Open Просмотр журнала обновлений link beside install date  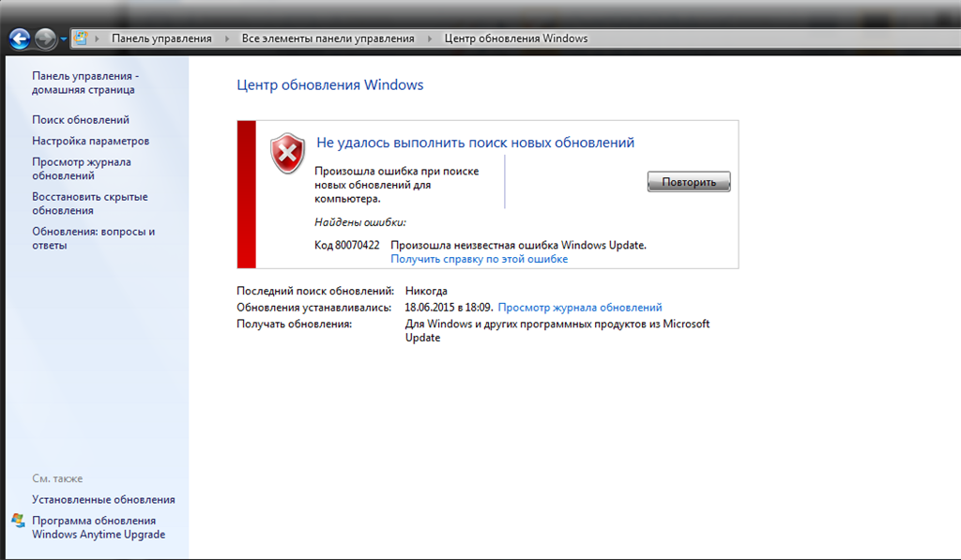pos(580,308)
